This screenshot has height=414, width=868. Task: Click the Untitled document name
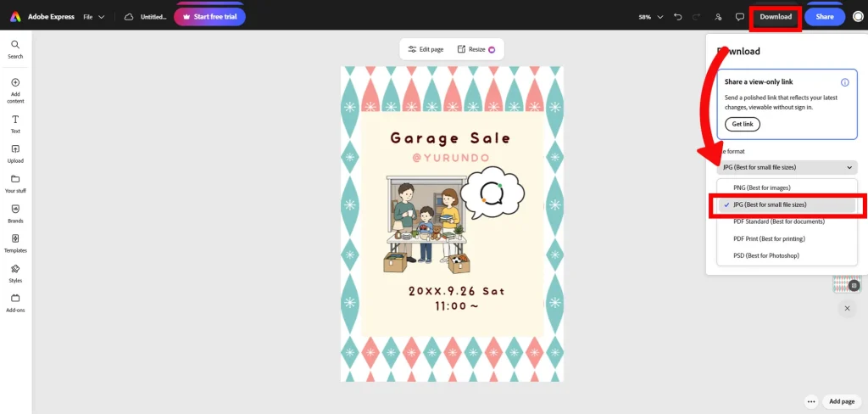[x=153, y=17]
